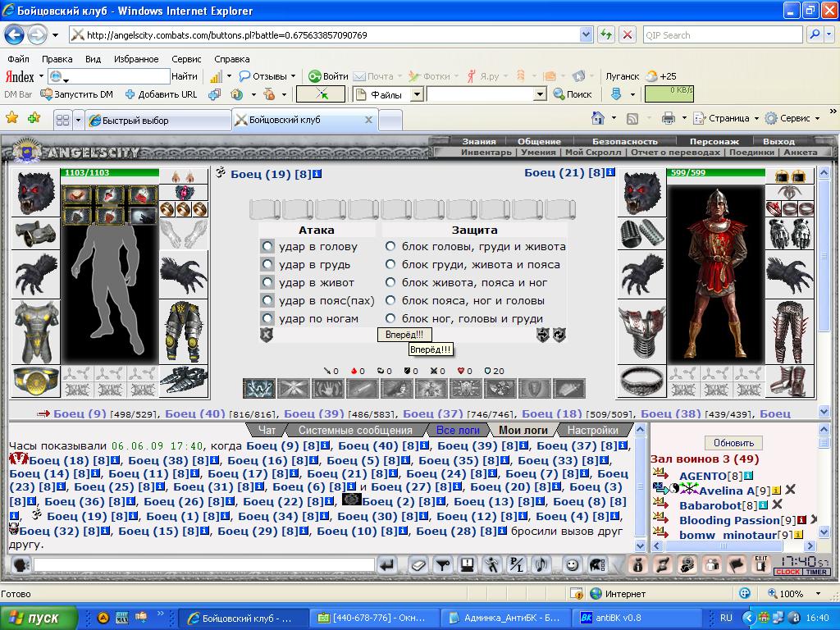Image resolution: width=840 pixels, height=630 pixels.
Task: Click the shield with crossed weapons skill icon
Action: [x=465, y=388]
